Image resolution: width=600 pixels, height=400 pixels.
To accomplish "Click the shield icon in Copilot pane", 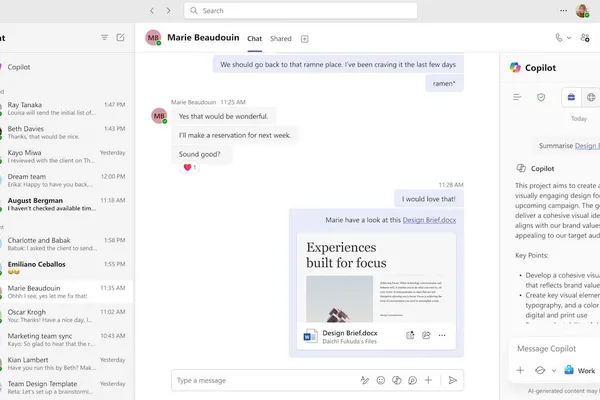I will coord(541,97).
